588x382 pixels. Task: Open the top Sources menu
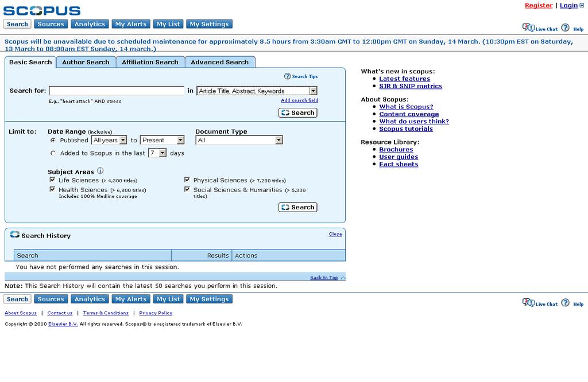click(51, 24)
